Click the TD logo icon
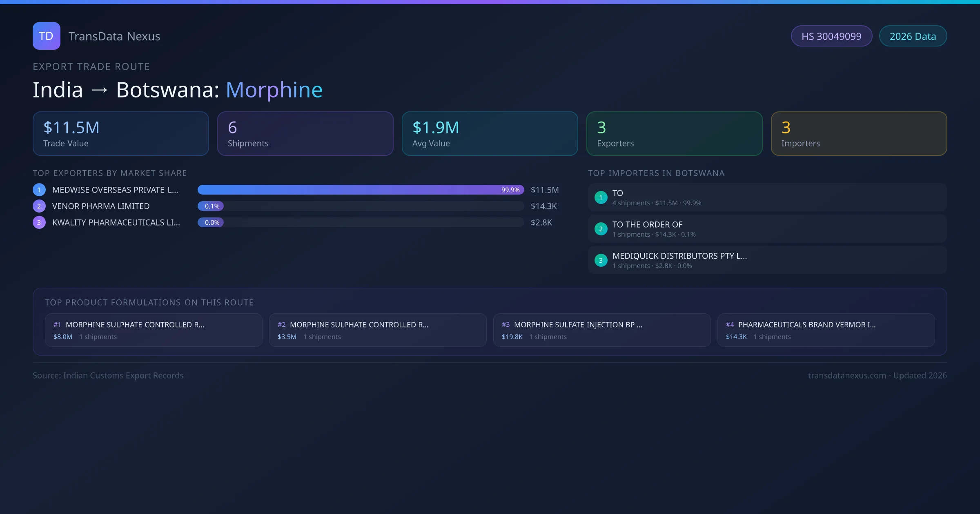Screen dimensions: 980x514 [46, 36]
